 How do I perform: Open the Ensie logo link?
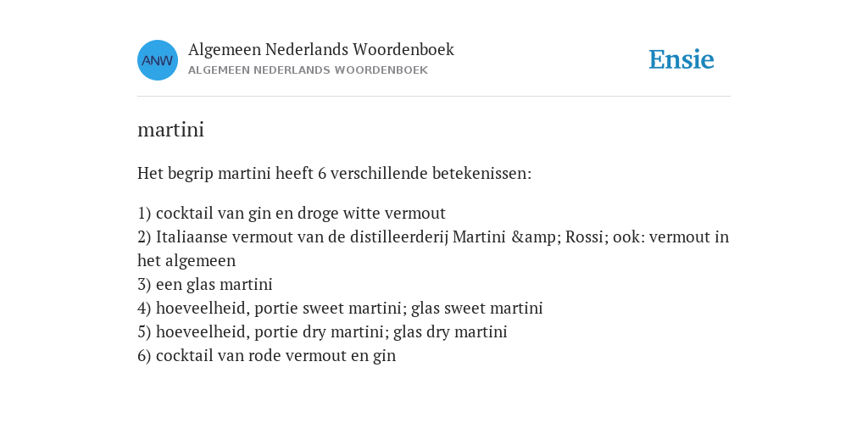tap(682, 60)
